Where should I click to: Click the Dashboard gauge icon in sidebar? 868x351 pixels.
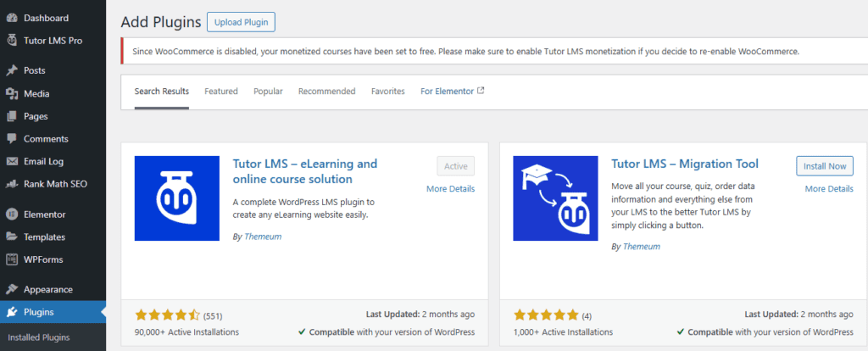click(12, 18)
